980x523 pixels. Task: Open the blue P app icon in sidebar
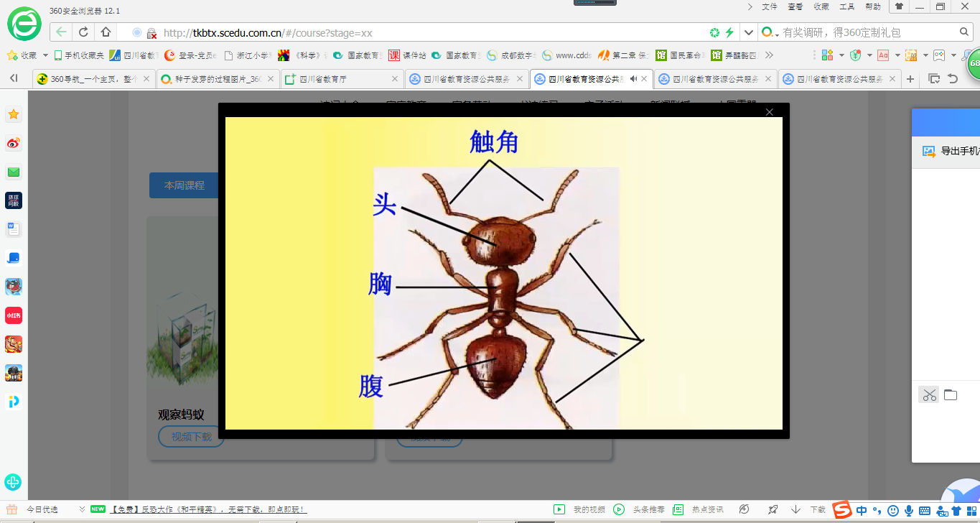(14, 402)
